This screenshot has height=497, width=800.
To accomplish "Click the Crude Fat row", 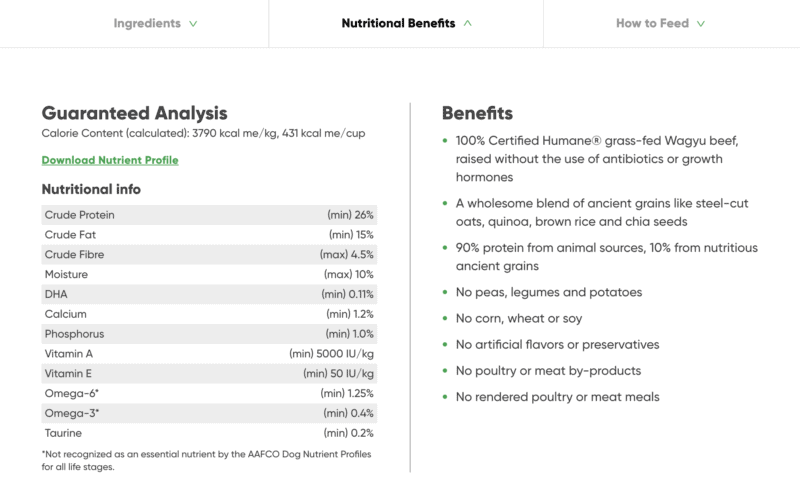I will (x=210, y=234).
